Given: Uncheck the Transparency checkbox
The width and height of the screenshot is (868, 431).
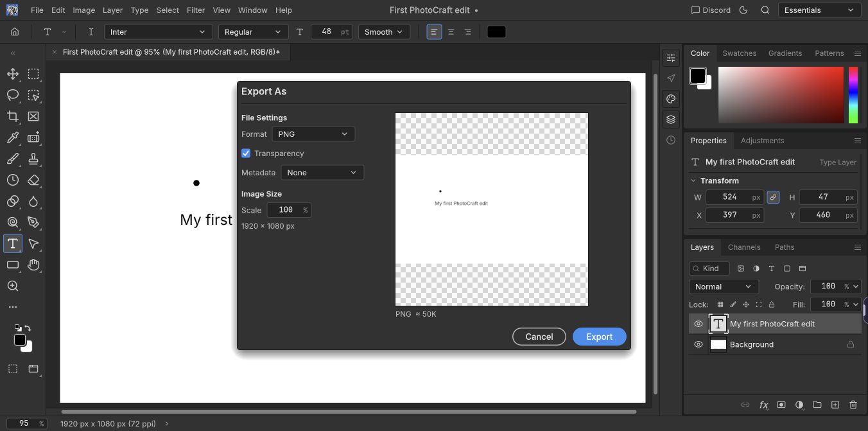Looking at the screenshot, I should (x=246, y=154).
